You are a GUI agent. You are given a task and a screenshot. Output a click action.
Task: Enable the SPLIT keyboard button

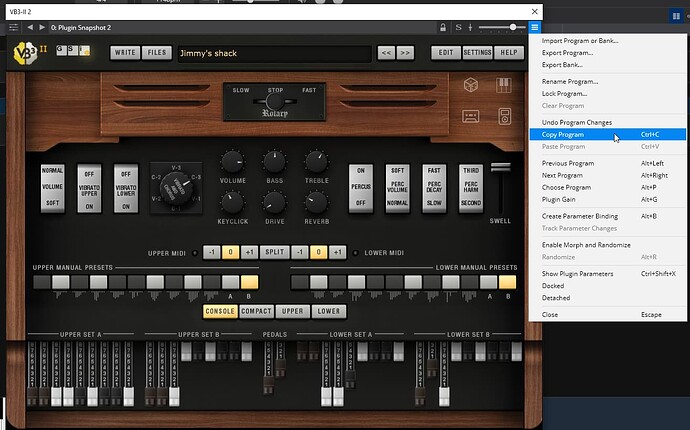(x=275, y=252)
